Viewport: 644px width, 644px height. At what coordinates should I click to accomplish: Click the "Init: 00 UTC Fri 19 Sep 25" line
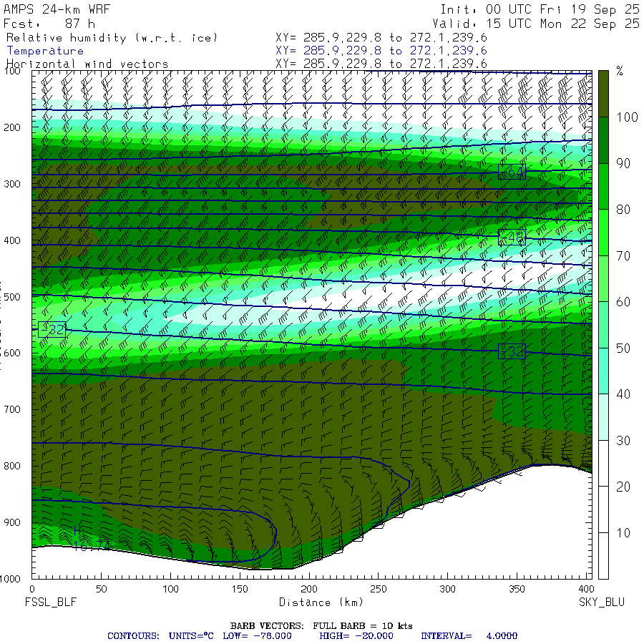point(540,9)
